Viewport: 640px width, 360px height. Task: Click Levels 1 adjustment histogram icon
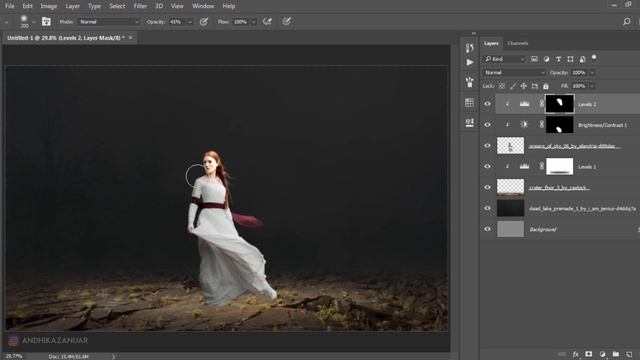524,166
